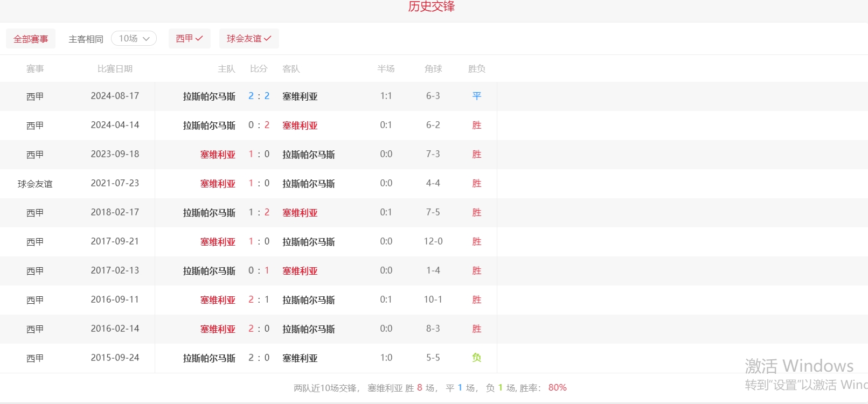The width and height of the screenshot is (868, 404).
Task: Click the 胜负 column header
Action: pyautogui.click(x=476, y=69)
